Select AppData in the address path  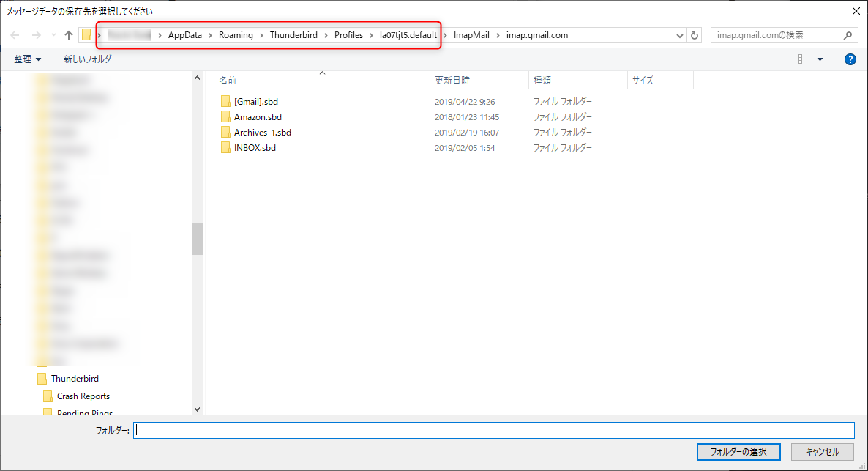[185, 35]
